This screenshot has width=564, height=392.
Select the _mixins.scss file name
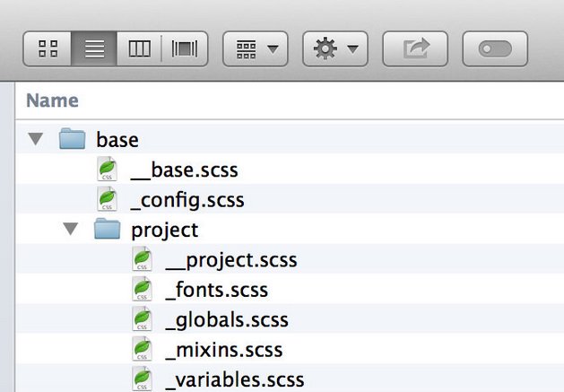(x=224, y=350)
